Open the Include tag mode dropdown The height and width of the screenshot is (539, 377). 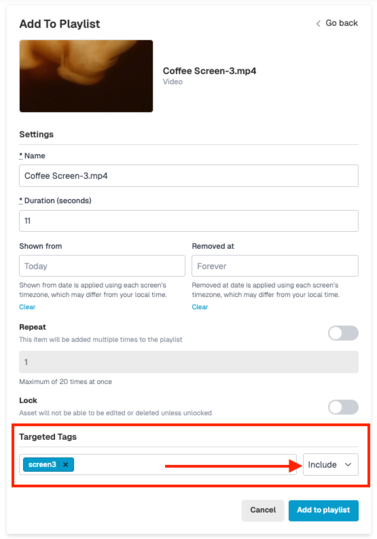(x=331, y=465)
